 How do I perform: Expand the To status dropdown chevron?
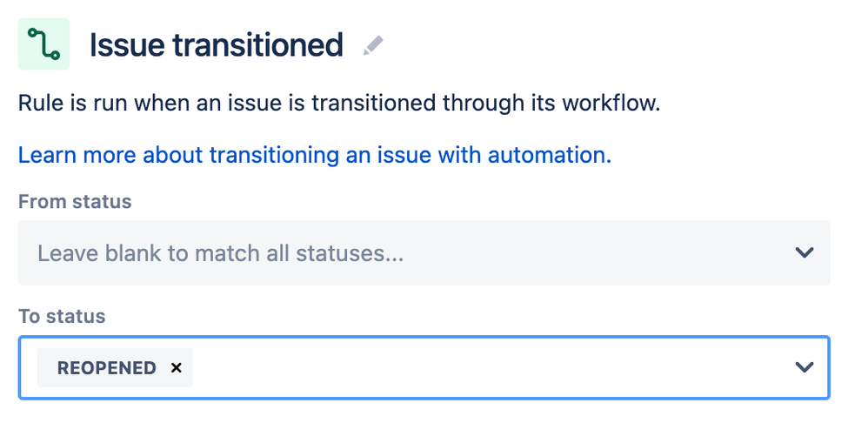(x=804, y=367)
